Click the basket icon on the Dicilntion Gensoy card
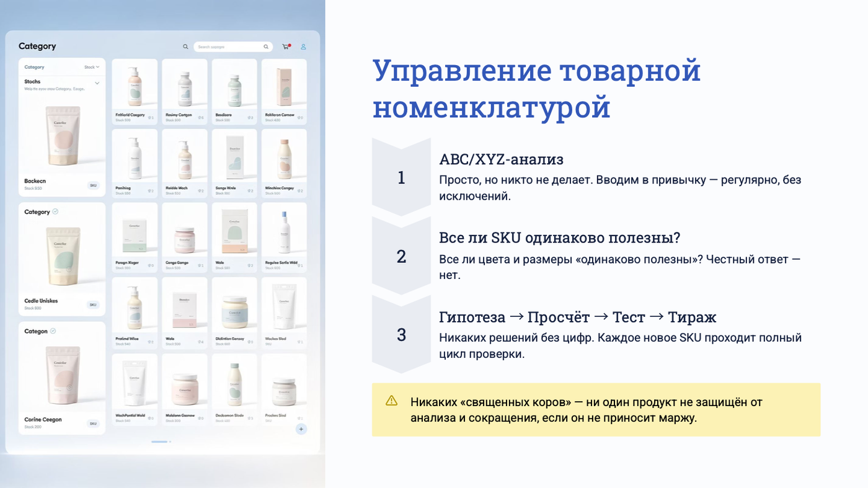This screenshot has width=868, height=488. click(250, 342)
